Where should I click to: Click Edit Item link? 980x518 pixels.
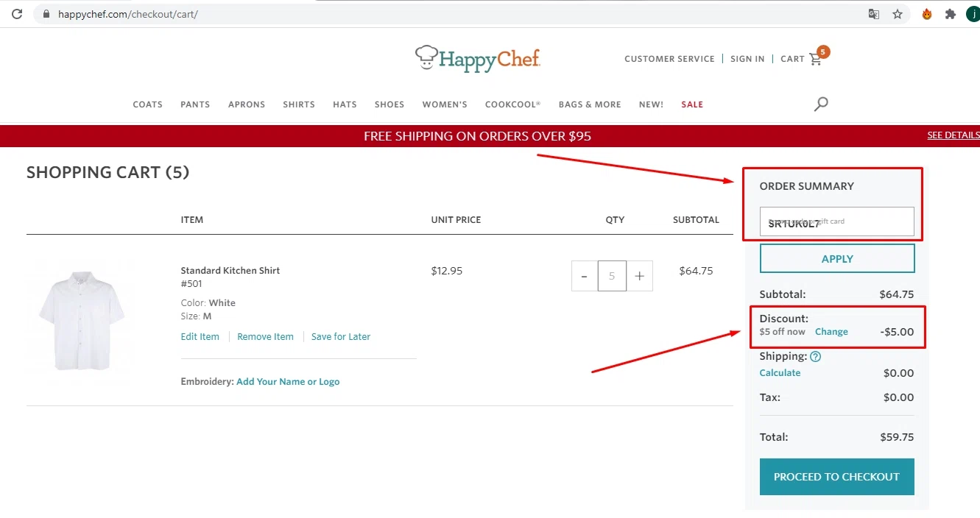[200, 336]
